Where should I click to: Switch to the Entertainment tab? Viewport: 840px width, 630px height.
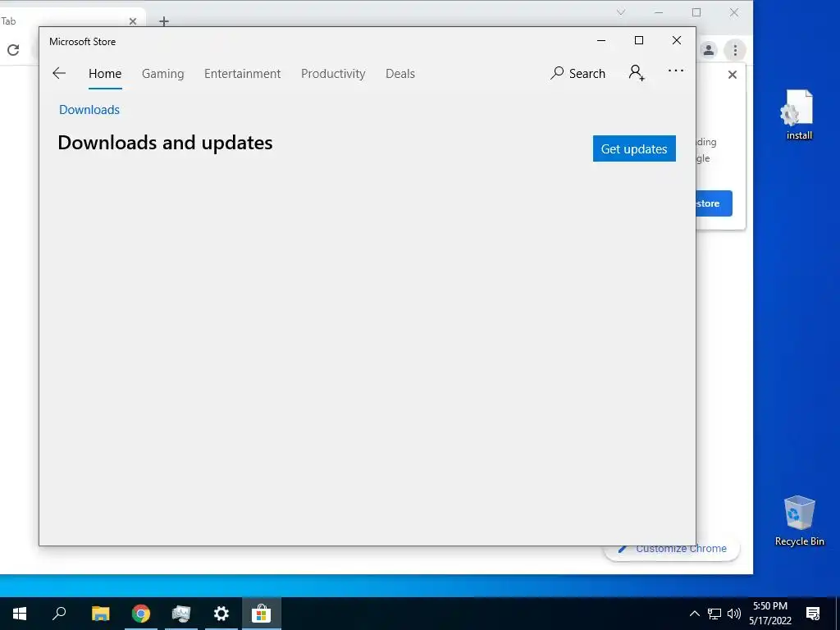click(x=242, y=74)
